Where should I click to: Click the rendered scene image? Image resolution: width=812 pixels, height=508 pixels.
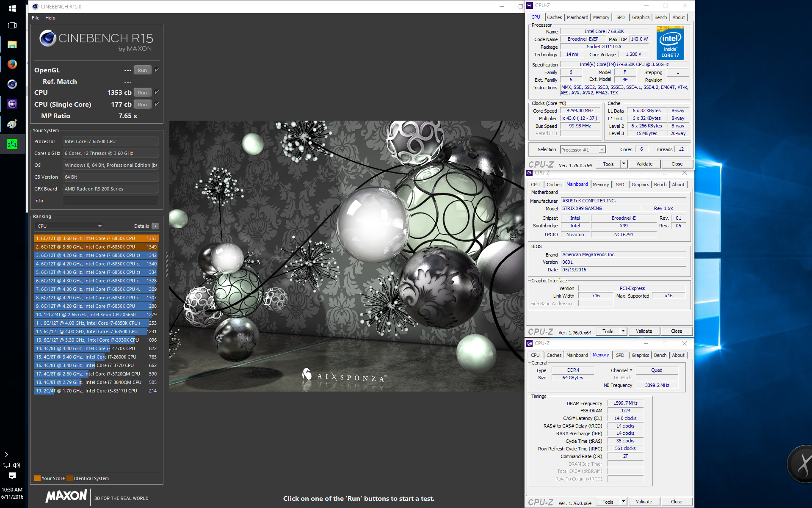pos(347,256)
